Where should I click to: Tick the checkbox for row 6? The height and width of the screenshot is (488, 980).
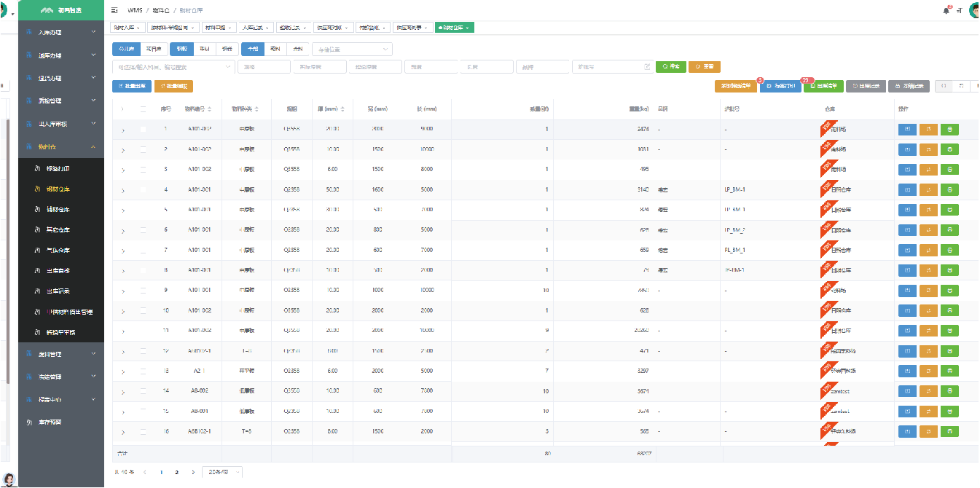click(x=143, y=230)
